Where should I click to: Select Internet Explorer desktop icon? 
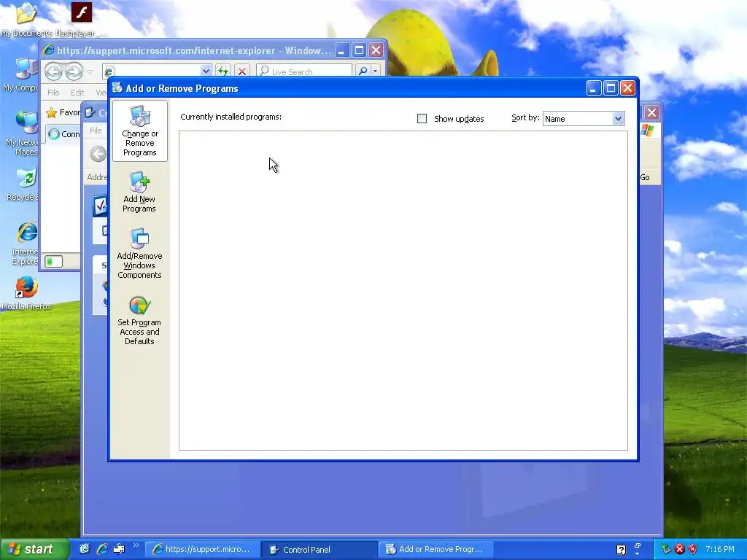click(x=26, y=243)
